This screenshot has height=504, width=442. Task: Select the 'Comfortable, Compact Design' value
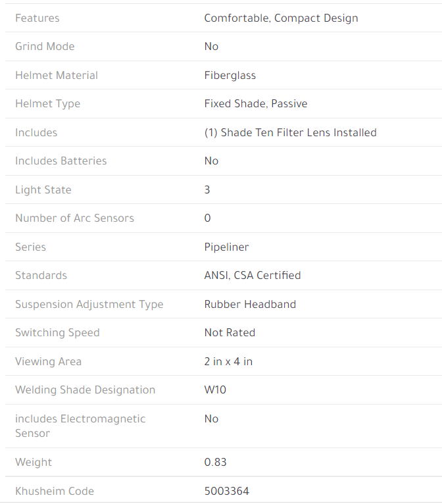(x=281, y=18)
